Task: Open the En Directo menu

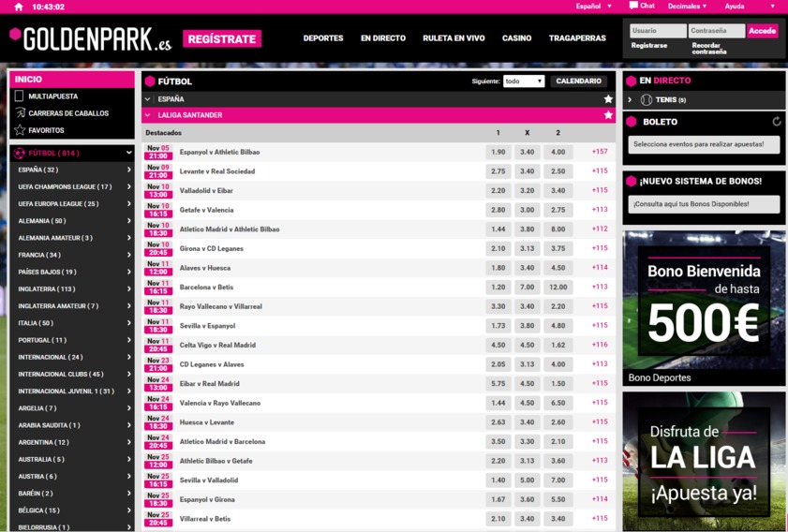Action: click(x=383, y=38)
